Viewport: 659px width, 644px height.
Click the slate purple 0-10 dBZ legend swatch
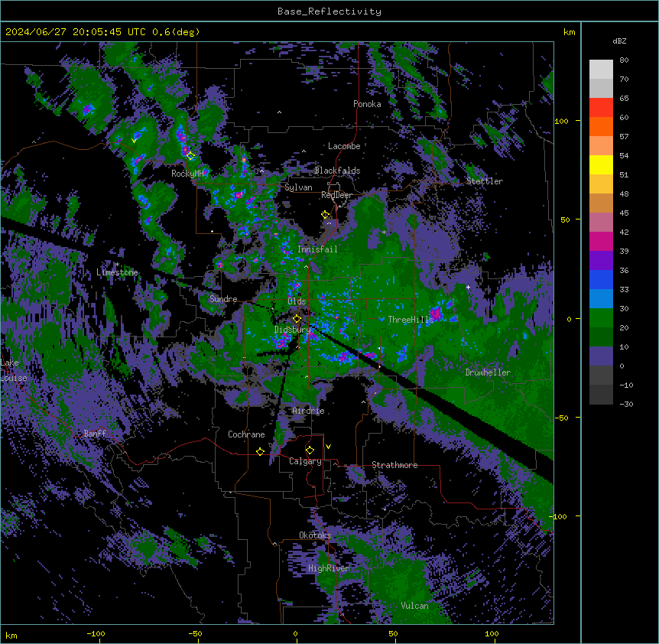[601, 356]
